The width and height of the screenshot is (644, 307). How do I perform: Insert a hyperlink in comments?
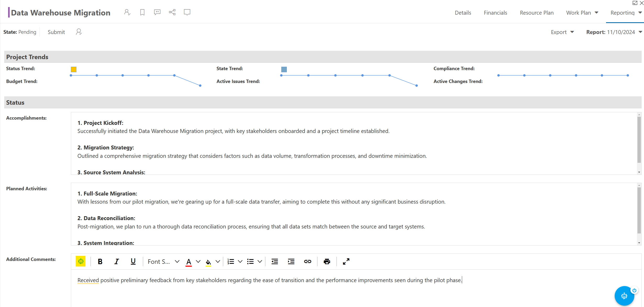pyautogui.click(x=308, y=261)
